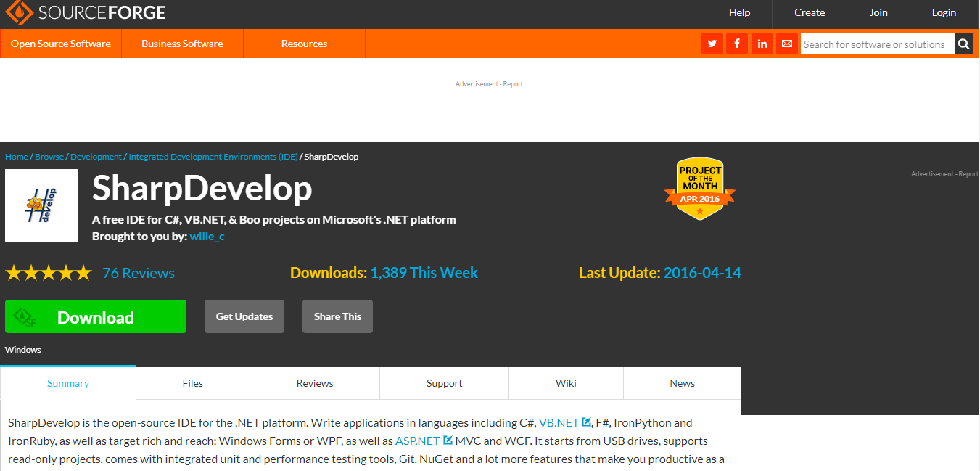This screenshot has width=980, height=471.
Task: Click the SharpDevelop project logo
Action: 41,205
